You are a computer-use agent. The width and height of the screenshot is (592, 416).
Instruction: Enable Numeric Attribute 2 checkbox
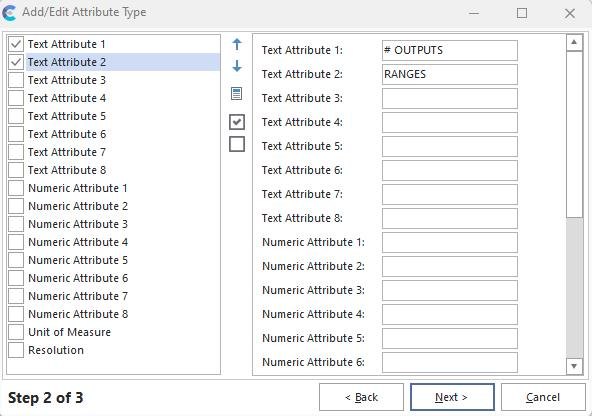pyautogui.click(x=16, y=206)
